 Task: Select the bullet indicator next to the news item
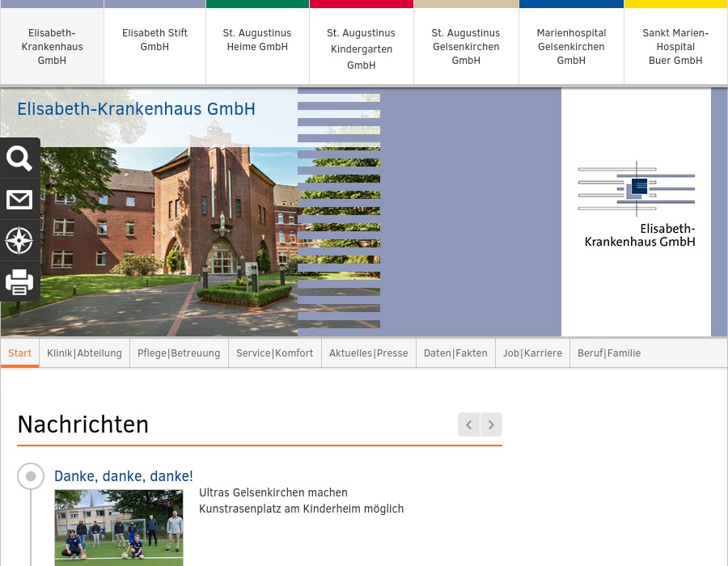click(31, 476)
